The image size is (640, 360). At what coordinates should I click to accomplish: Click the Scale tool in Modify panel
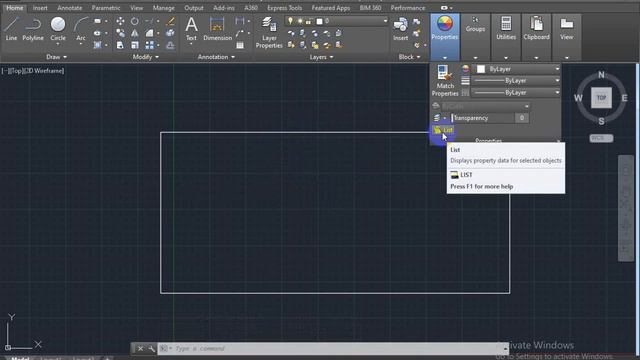tap(135, 45)
